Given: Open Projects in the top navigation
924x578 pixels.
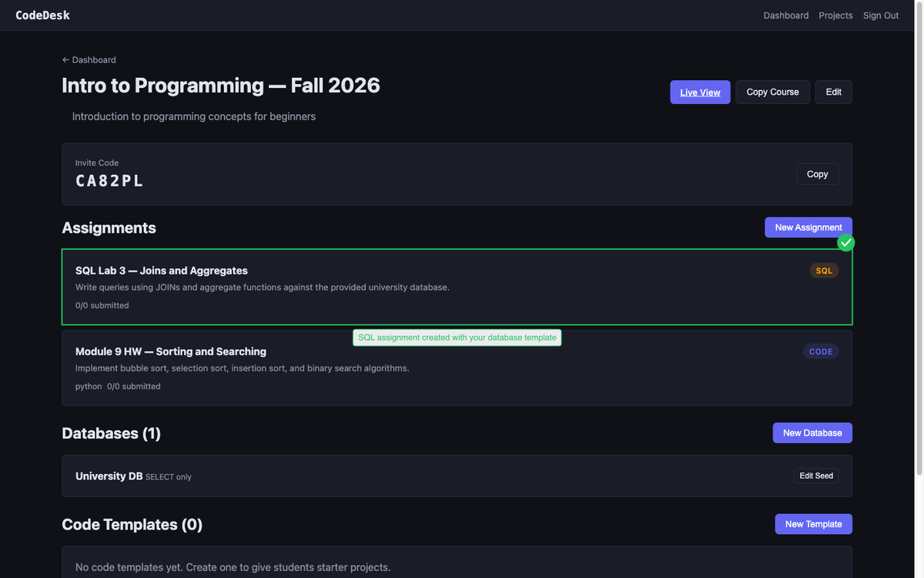Looking at the screenshot, I should [835, 15].
